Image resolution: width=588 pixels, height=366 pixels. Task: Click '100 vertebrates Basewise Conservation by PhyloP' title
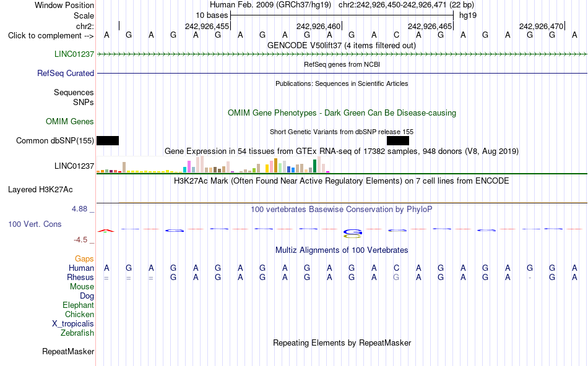pyautogui.click(x=342, y=210)
